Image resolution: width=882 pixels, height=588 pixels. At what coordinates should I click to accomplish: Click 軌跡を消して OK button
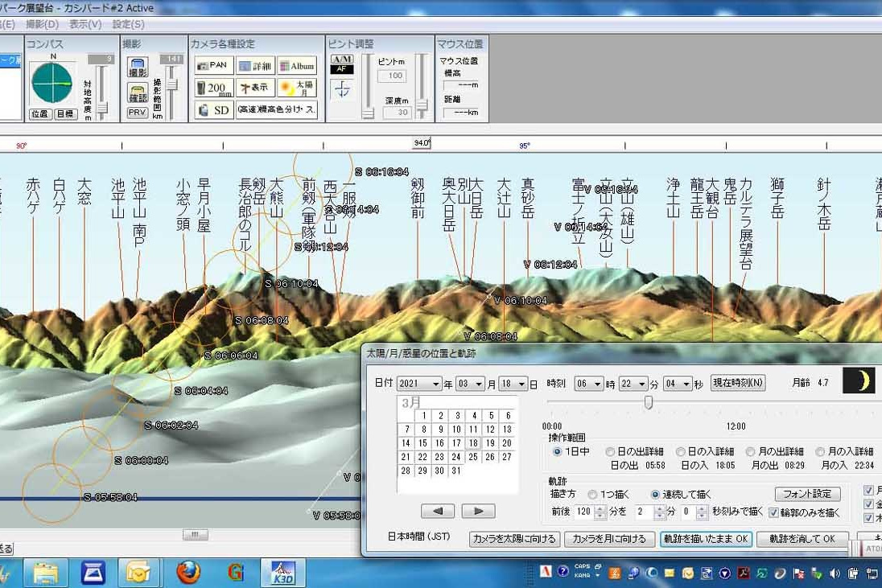click(802, 539)
